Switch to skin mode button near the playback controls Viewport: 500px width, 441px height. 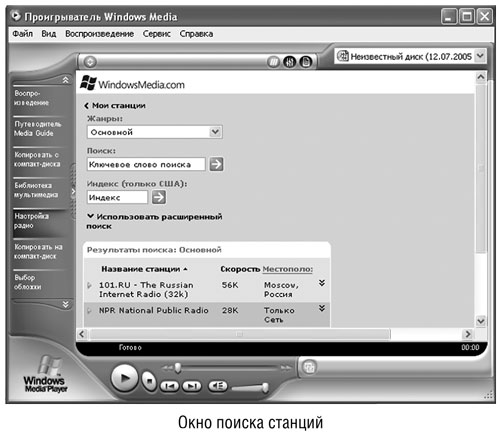pos(309,367)
